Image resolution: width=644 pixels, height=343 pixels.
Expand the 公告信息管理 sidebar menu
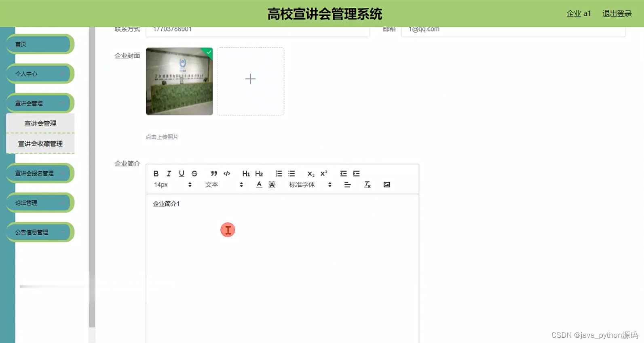(x=40, y=232)
